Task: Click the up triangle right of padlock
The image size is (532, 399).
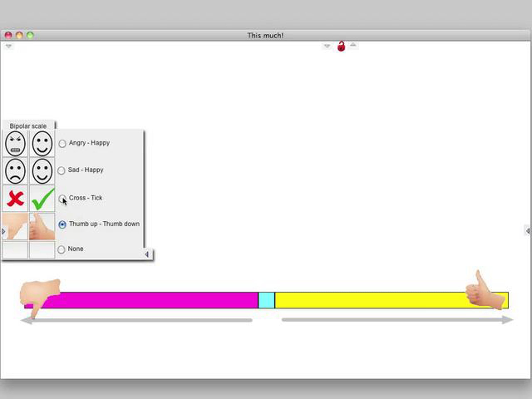Action: (353, 45)
